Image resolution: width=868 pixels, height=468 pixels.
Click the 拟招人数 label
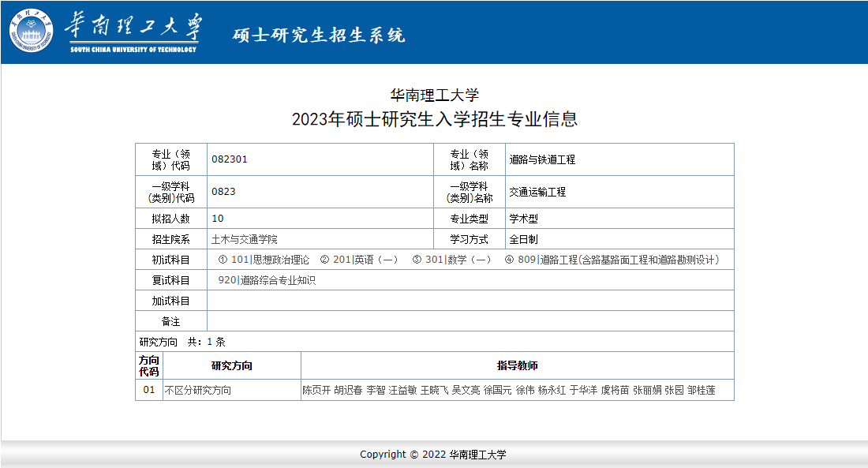pyautogui.click(x=171, y=219)
